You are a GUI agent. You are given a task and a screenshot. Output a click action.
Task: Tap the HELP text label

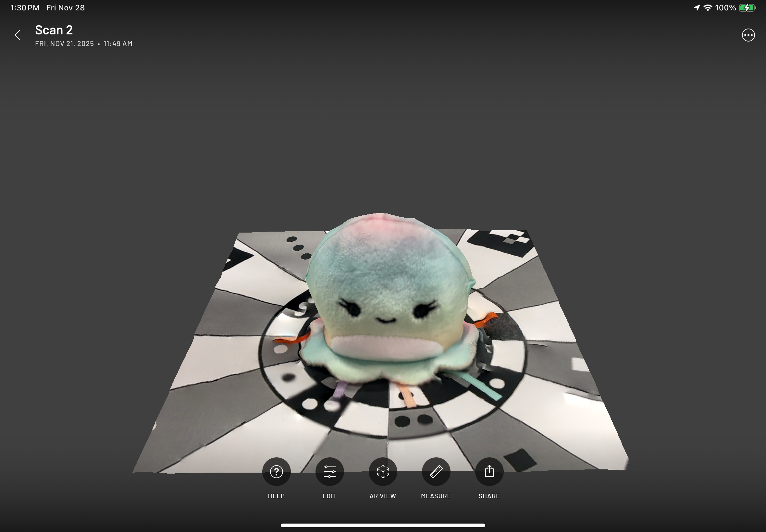point(276,496)
